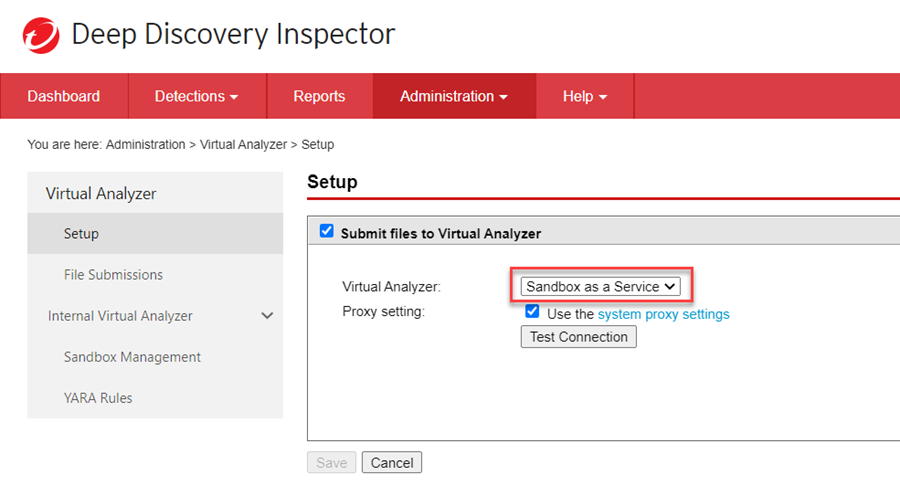The image size is (900, 496).
Task: Open the Dashboard tab
Action: click(x=64, y=96)
